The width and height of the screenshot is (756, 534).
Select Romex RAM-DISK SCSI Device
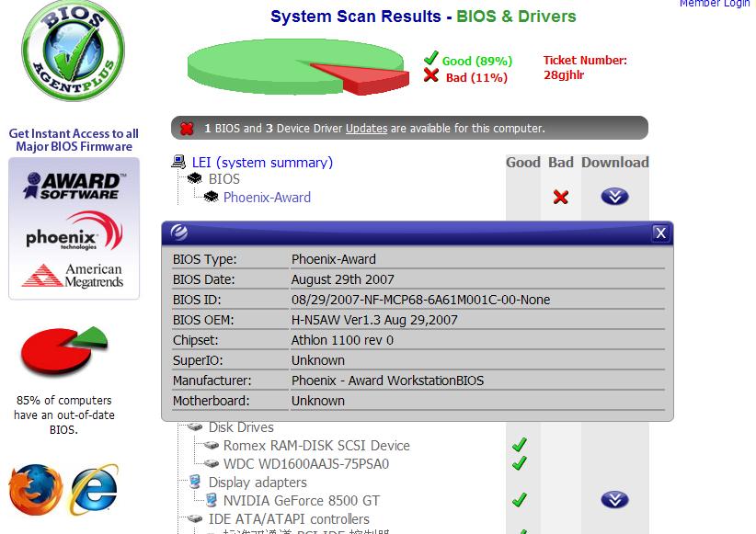click(x=316, y=446)
